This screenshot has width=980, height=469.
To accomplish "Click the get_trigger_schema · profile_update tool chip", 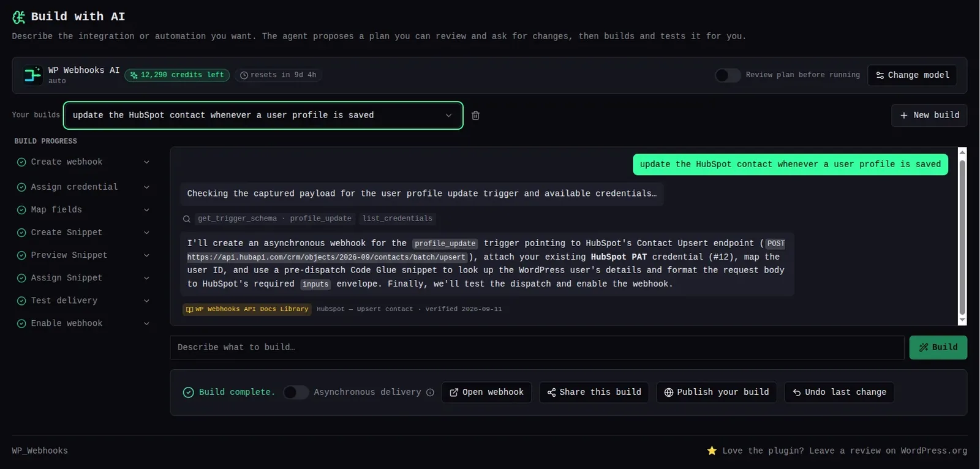I will pos(274,219).
